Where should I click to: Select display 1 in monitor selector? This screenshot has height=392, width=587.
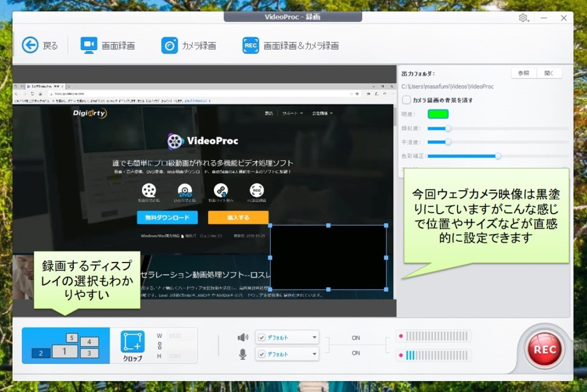(65, 351)
